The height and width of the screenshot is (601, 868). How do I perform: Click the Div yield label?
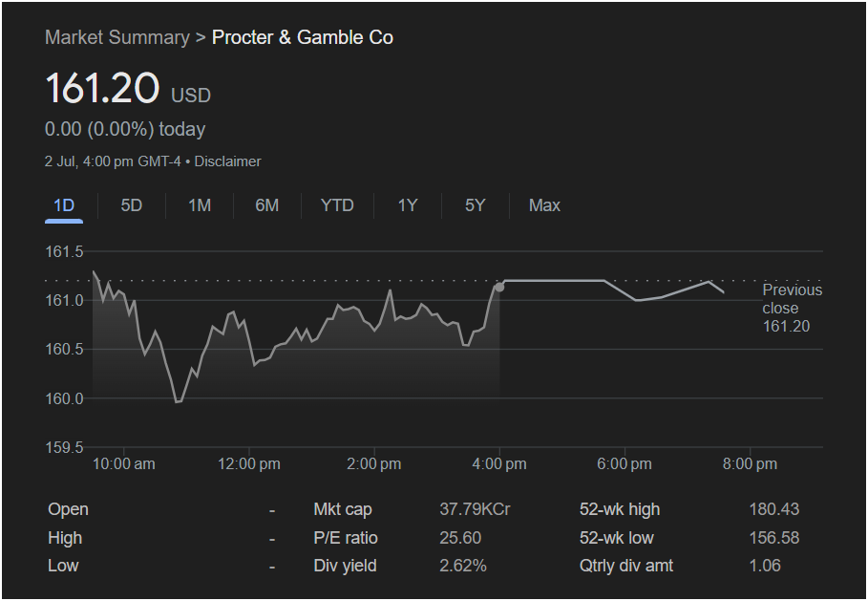click(x=345, y=566)
